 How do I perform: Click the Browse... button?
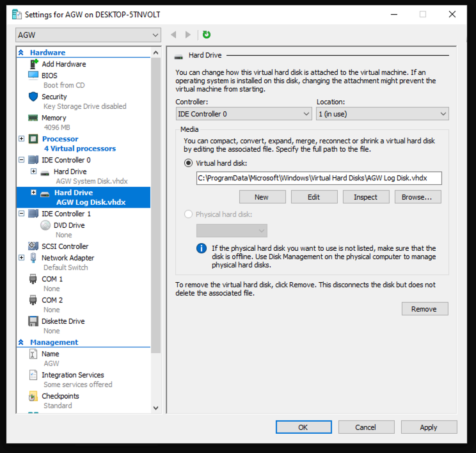point(417,197)
